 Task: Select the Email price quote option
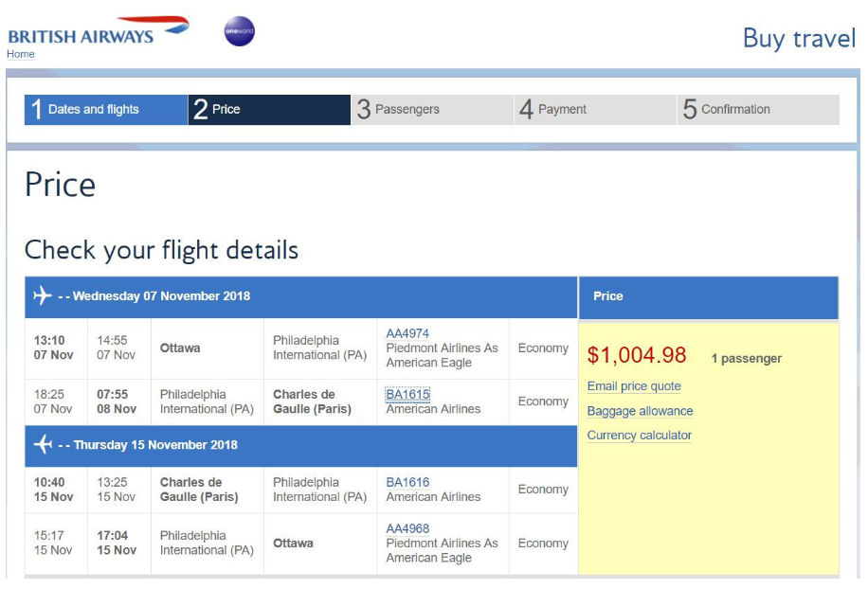633,385
